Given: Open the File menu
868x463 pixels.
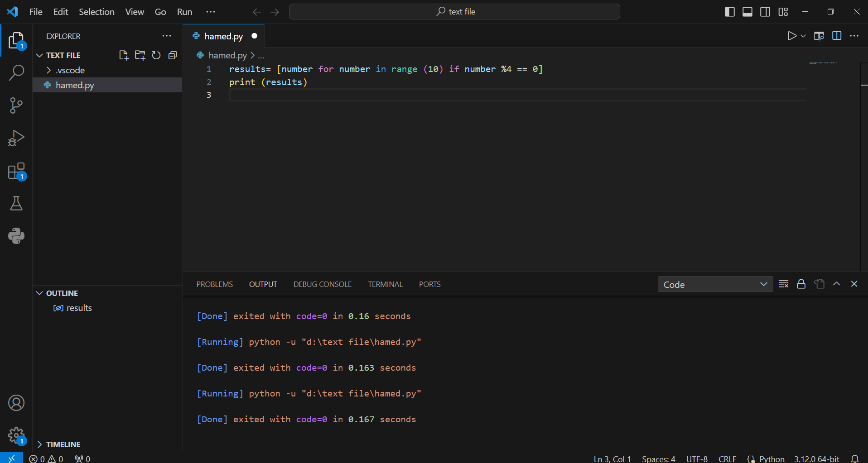Looking at the screenshot, I should pos(36,12).
